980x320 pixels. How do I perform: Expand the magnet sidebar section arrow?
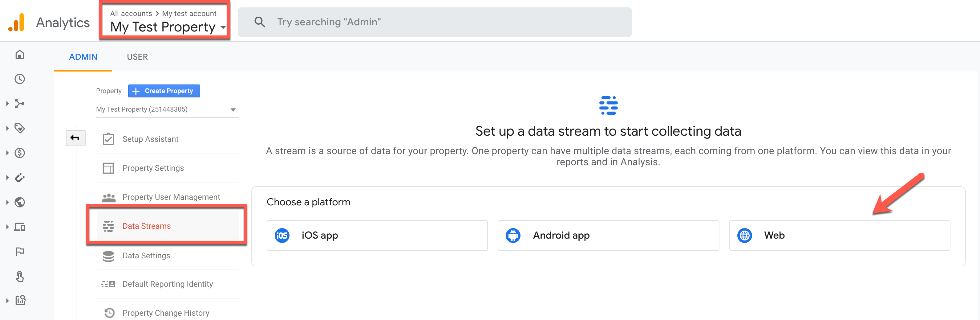point(7,178)
